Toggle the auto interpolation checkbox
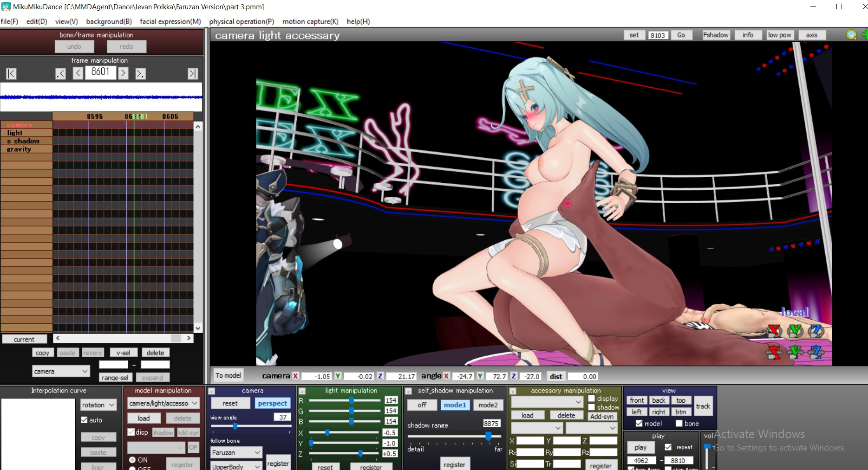 point(84,420)
